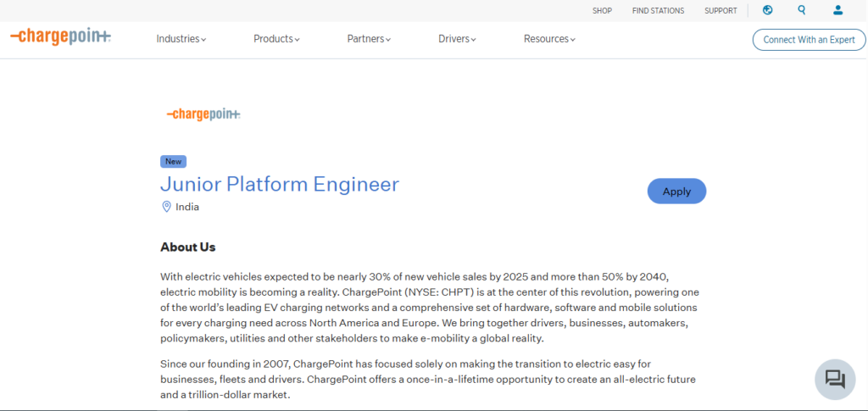This screenshot has width=868, height=411.
Task: Open the globe region selector icon
Action: pos(767,10)
